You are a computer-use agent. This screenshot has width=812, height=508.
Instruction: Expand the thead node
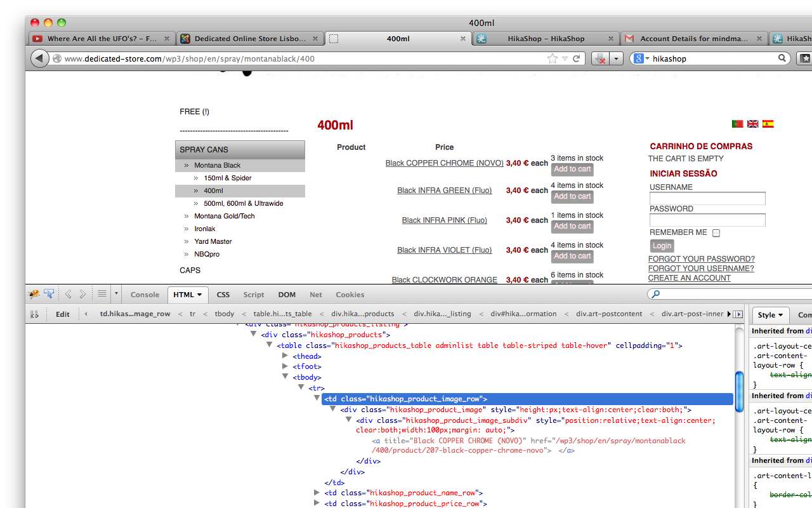pos(285,356)
